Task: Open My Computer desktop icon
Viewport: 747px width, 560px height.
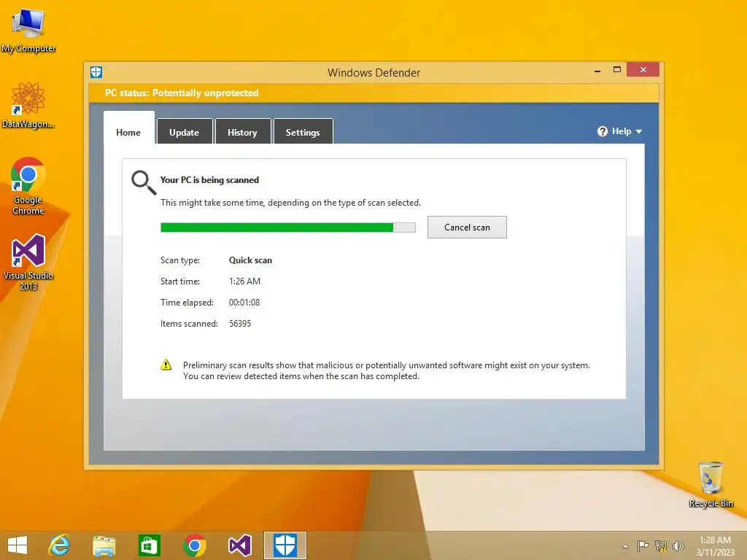Action: coord(28,29)
